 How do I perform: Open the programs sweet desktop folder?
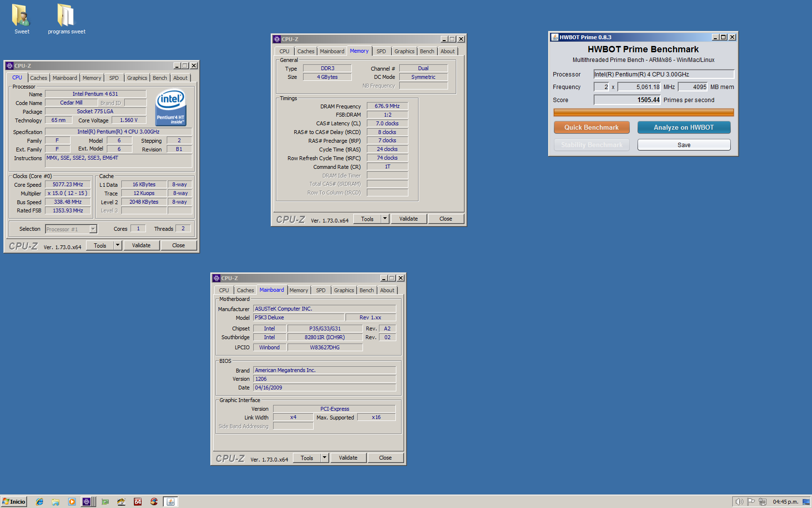pyautogui.click(x=66, y=18)
